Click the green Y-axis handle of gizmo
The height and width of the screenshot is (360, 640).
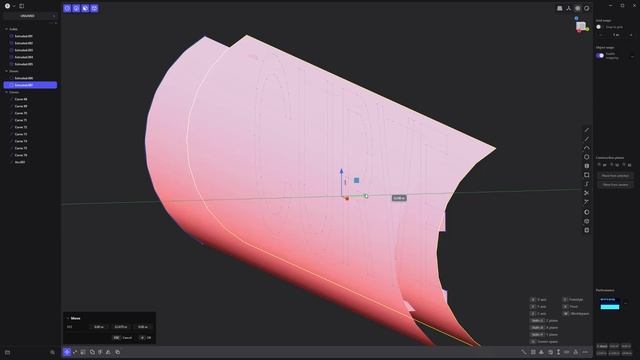click(x=366, y=196)
